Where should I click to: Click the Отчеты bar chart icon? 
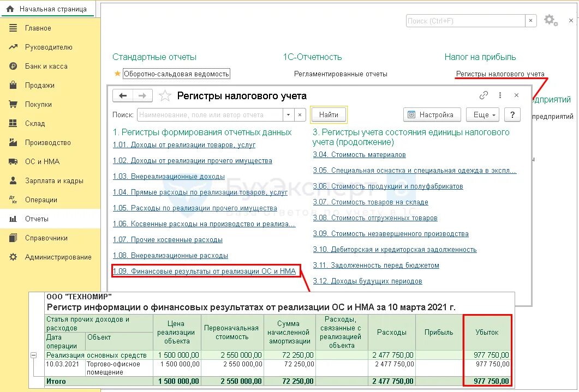click(x=13, y=219)
